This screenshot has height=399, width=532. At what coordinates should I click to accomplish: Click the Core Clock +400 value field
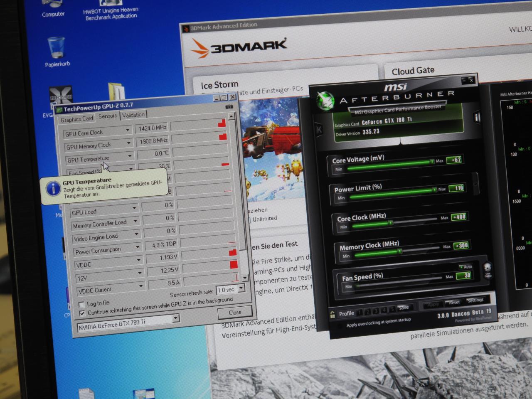pos(459,217)
